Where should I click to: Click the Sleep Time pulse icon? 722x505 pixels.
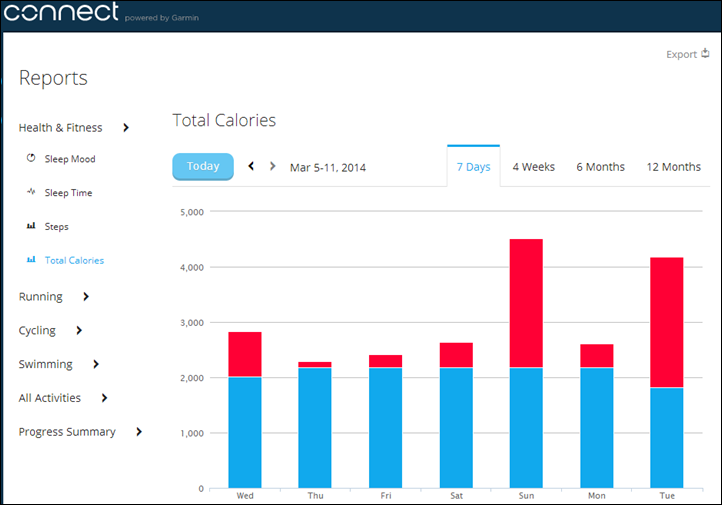[x=31, y=193]
